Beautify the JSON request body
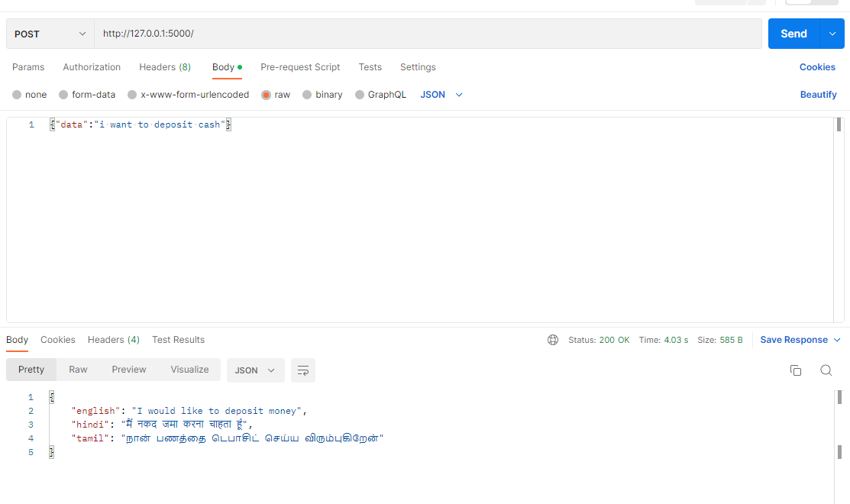 [818, 94]
